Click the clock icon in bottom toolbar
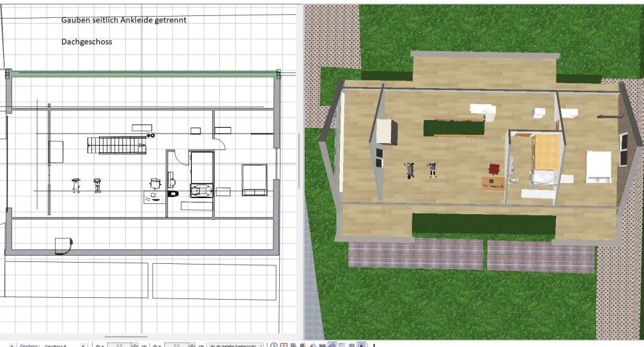This screenshot has height=347, width=644. pyautogui.click(x=274, y=345)
